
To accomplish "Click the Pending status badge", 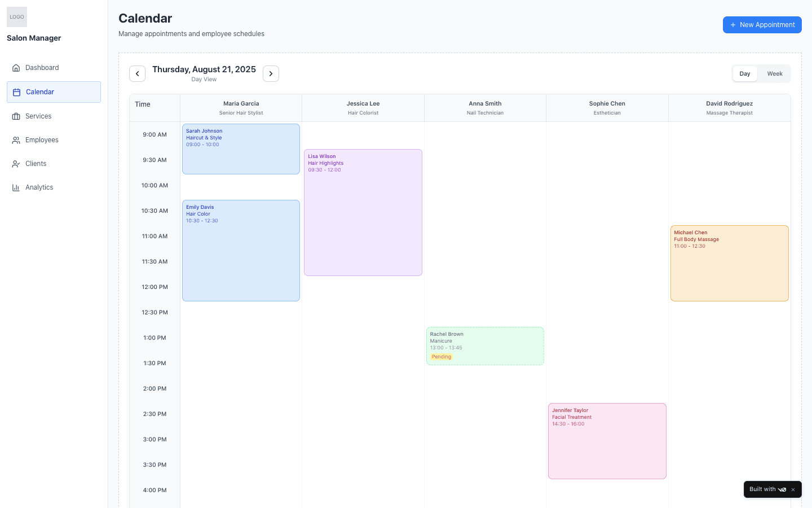I will pyautogui.click(x=442, y=356).
